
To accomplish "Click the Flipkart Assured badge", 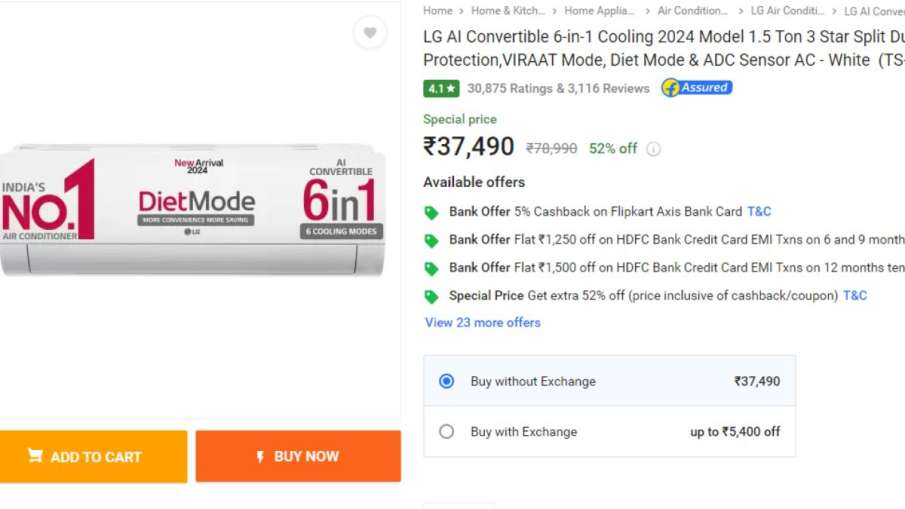I will tap(697, 88).
